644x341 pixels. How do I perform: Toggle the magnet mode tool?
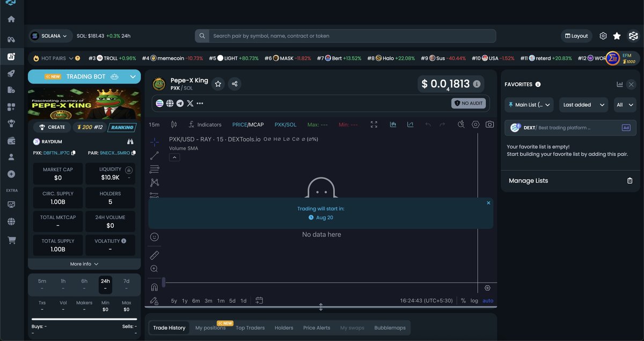coord(155,287)
